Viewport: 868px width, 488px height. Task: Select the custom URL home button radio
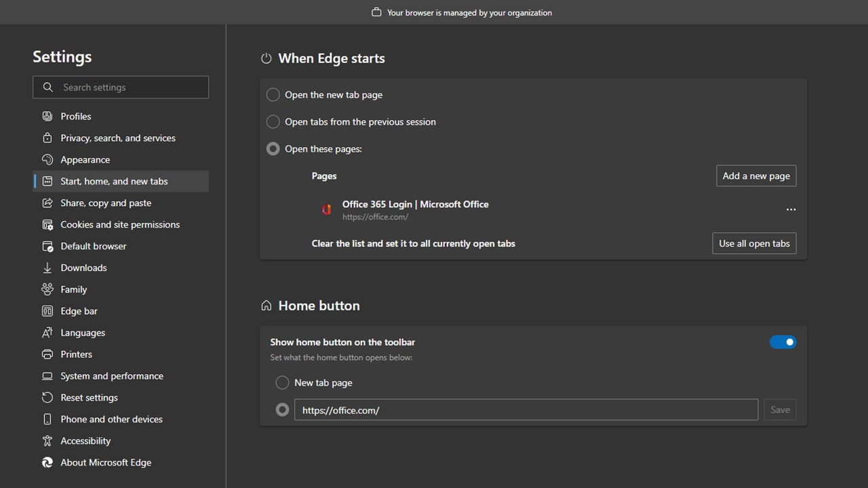coord(283,410)
